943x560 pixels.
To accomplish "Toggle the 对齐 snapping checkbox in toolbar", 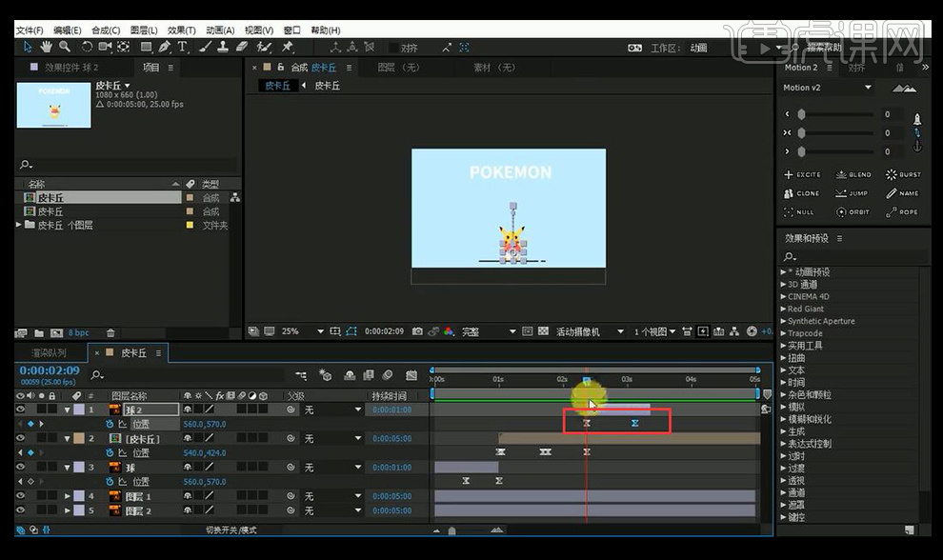I will [x=394, y=48].
